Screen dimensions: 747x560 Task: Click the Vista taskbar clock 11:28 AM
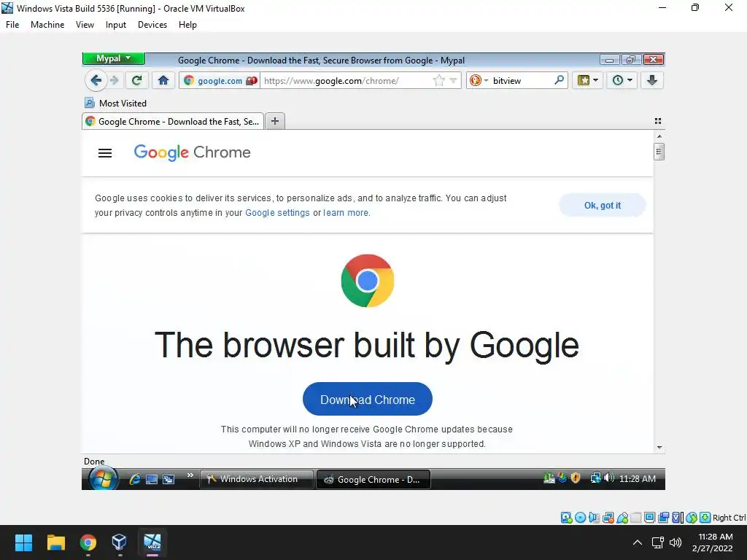point(638,478)
